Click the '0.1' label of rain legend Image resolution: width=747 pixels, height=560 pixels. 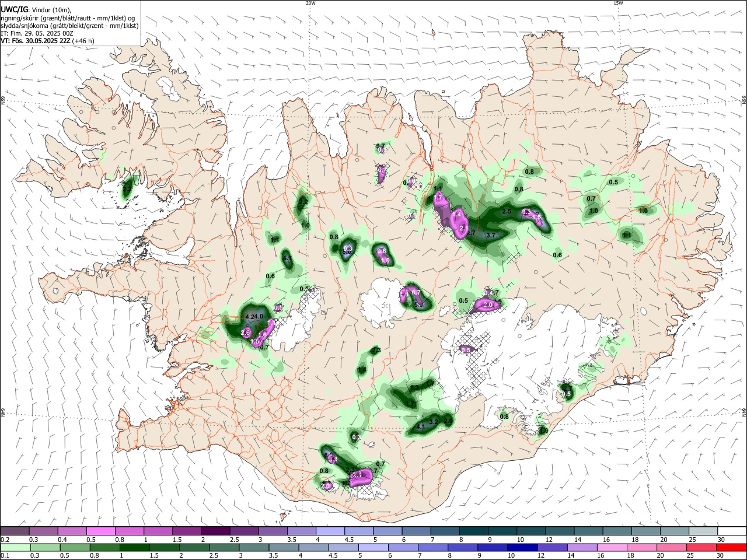point(5,556)
